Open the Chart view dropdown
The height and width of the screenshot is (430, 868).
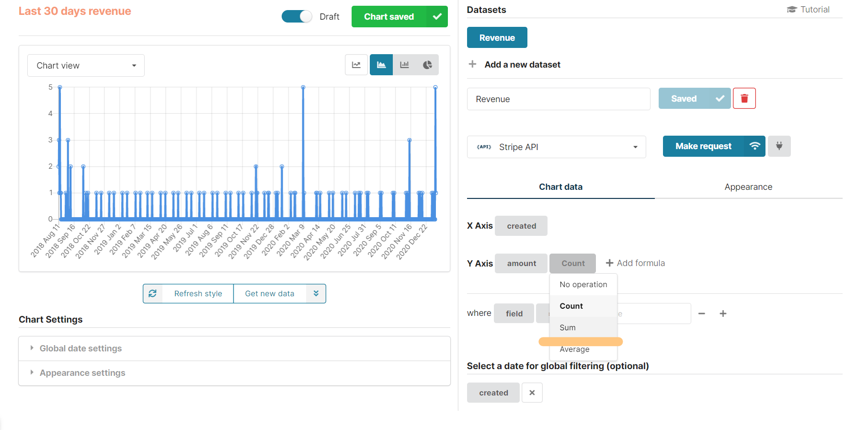pos(86,66)
